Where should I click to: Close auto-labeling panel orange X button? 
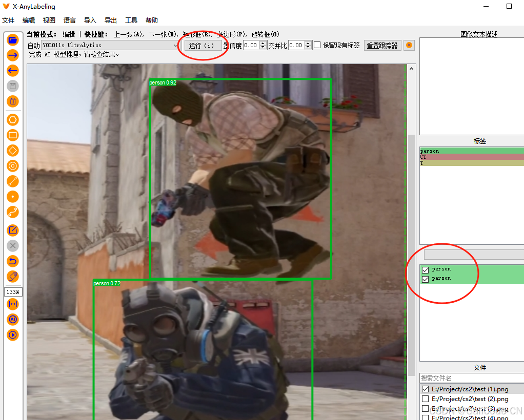click(x=409, y=45)
